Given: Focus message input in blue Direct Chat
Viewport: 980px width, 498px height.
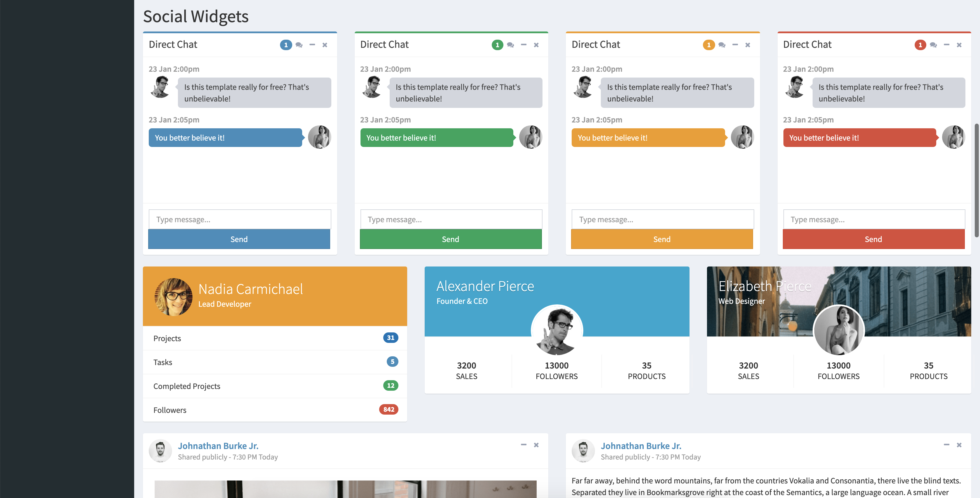Looking at the screenshot, I should (x=240, y=220).
